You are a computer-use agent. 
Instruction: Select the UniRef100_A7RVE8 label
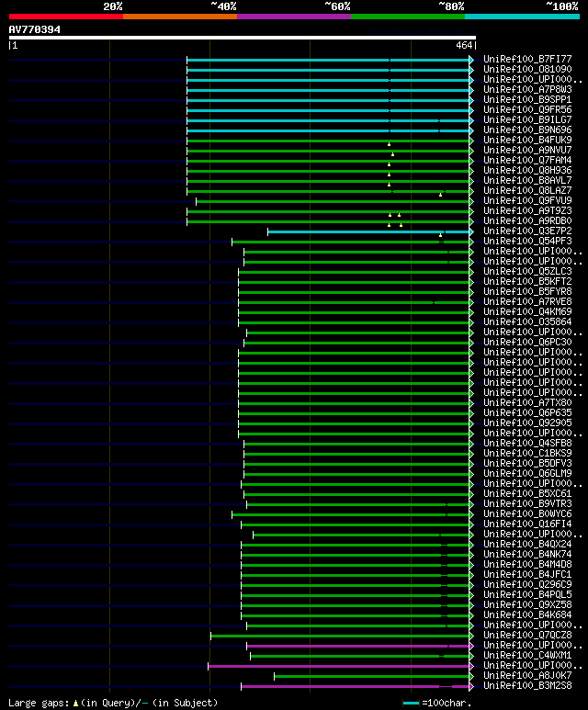(527, 301)
